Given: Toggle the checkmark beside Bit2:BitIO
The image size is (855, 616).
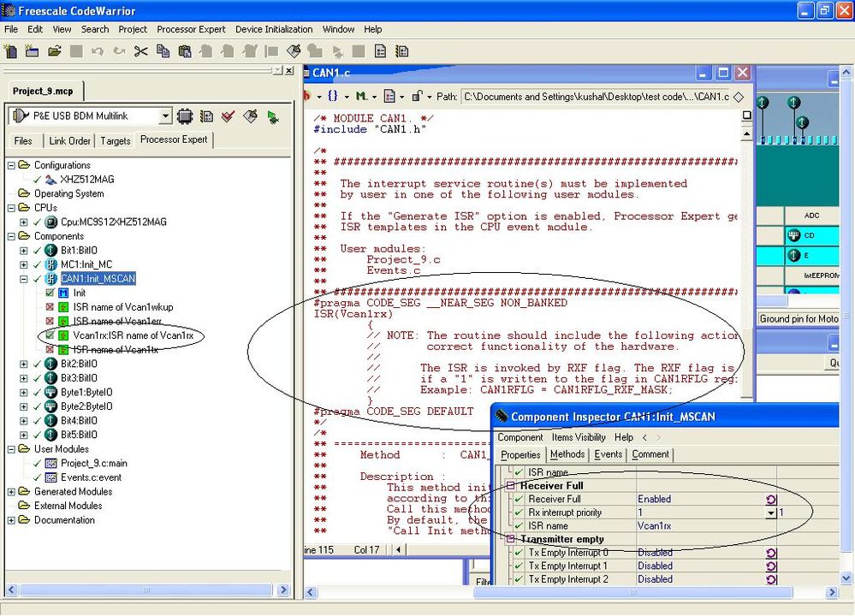Looking at the screenshot, I should [x=37, y=364].
